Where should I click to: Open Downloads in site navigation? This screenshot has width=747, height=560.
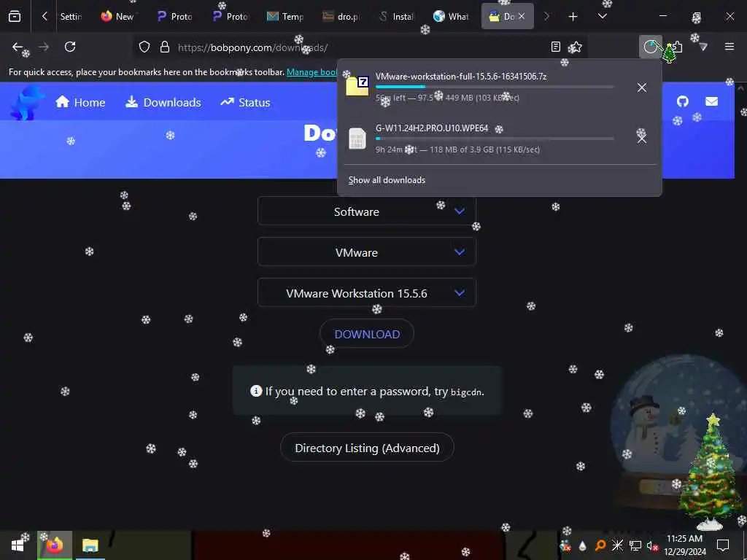pyautogui.click(x=163, y=102)
